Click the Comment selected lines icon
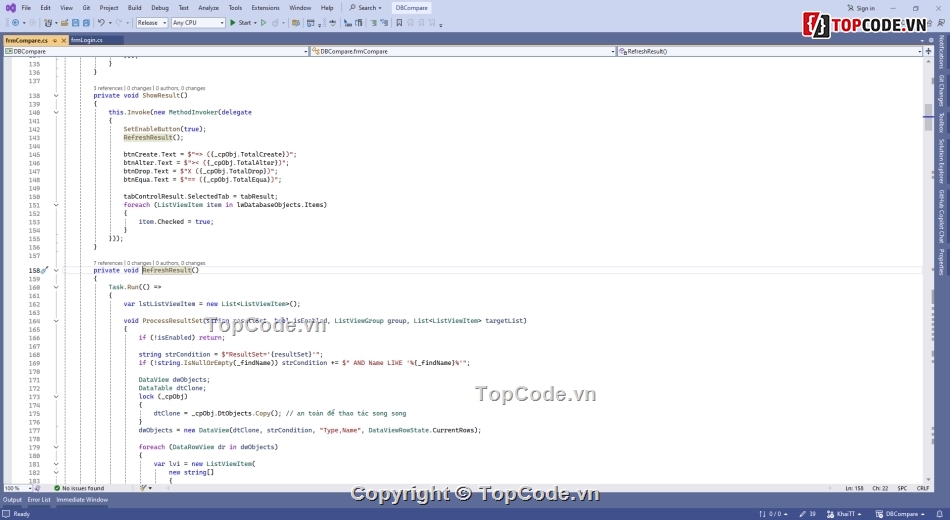Image resolution: width=950 pixels, height=520 pixels. (373, 22)
